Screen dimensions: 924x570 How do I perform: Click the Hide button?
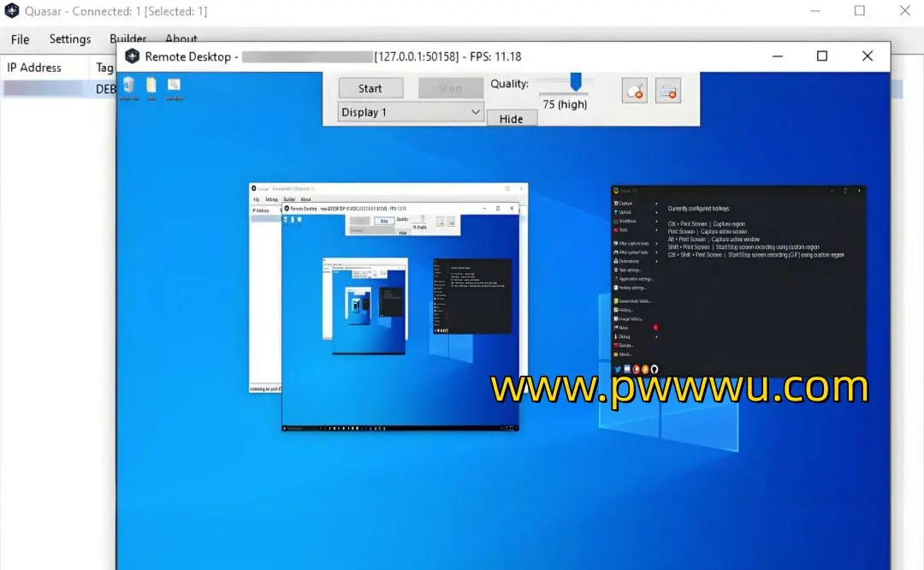point(512,119)
